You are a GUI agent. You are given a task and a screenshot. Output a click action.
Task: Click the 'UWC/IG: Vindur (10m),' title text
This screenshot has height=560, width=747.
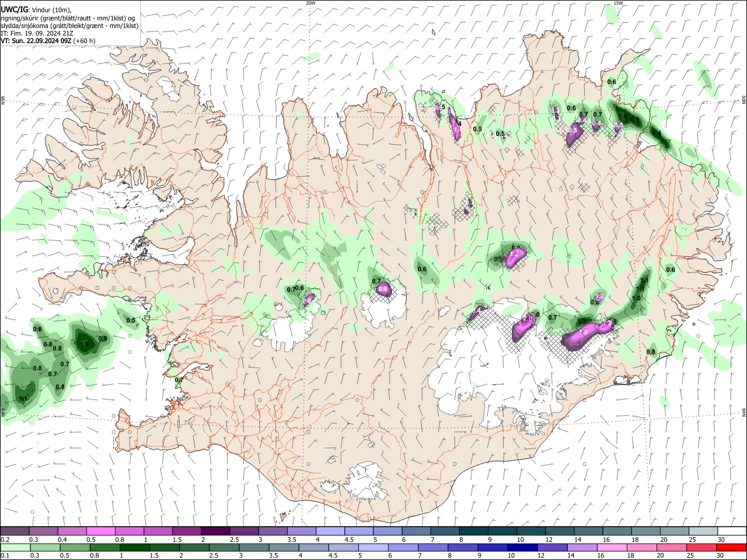[x=36, y=9]
